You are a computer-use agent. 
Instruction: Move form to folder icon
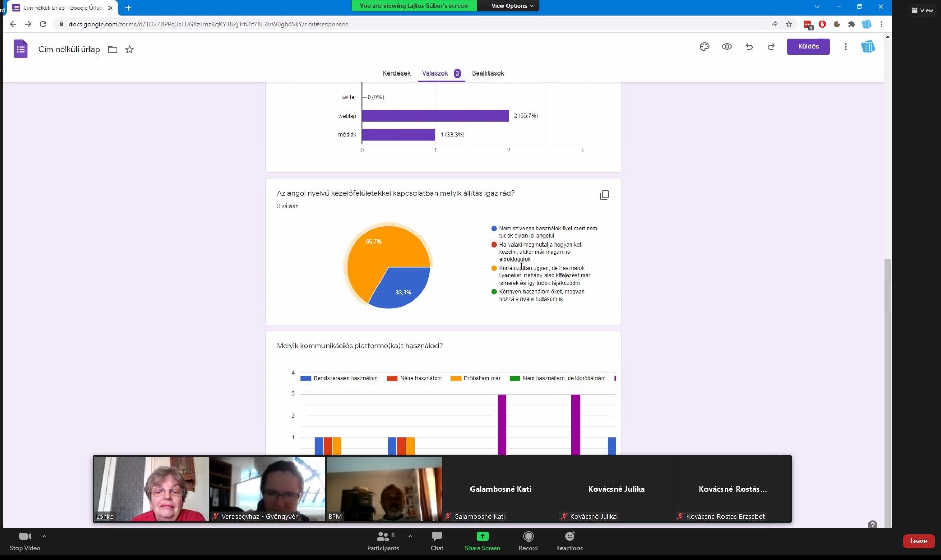pyautogui.click(x=113, y=50)
